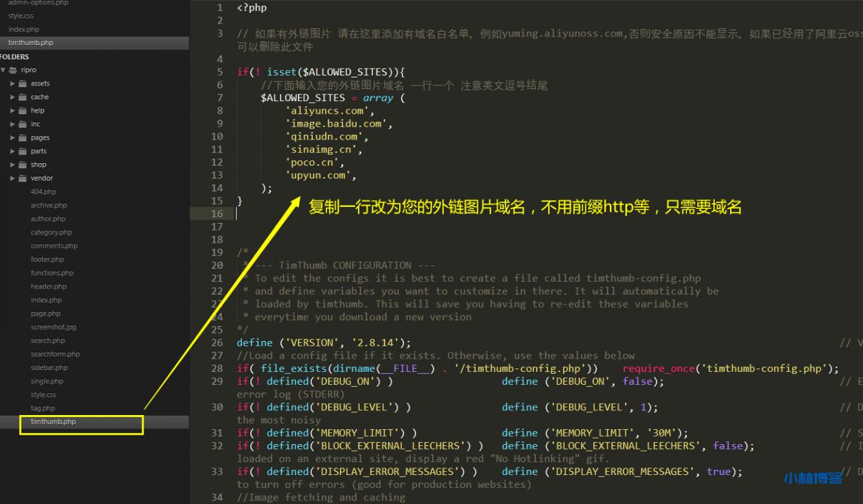Place the cursor on the 'aliyuncs.com' array entry
The image size is (863, 504).
(327, 111)
